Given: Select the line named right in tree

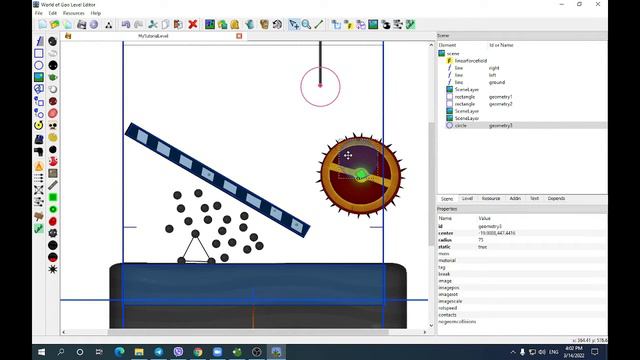Looking at the screenshot, I should 494,68.
